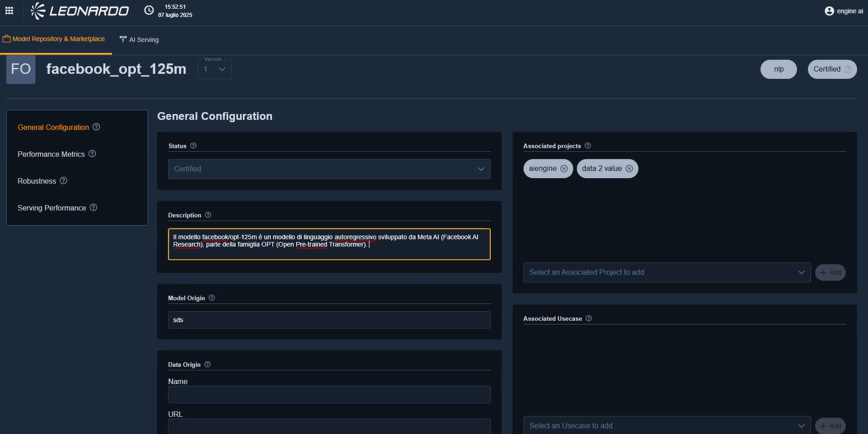Click help icon next to Model Origin
Screen dimensions: 868x434
point(212,298)
